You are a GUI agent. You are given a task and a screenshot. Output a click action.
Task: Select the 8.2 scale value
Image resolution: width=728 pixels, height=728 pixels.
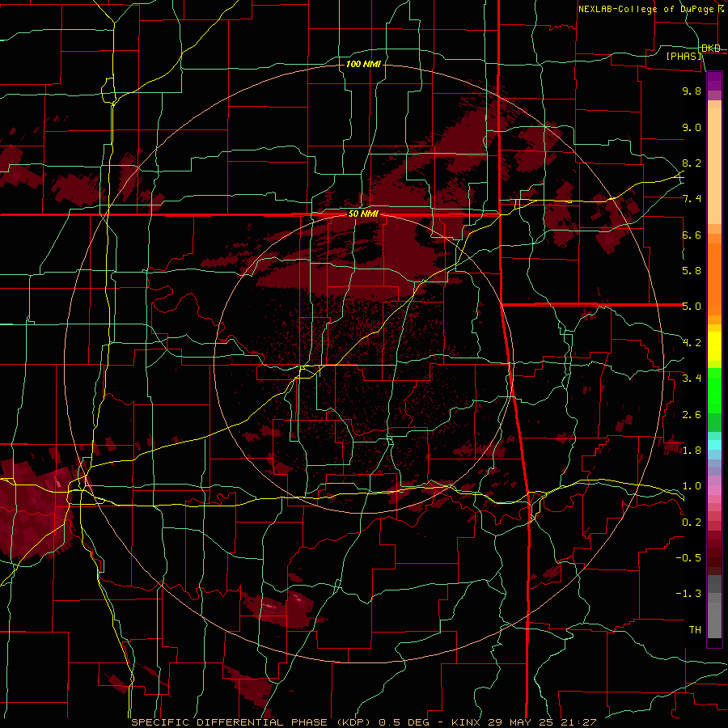pos(692,163)
